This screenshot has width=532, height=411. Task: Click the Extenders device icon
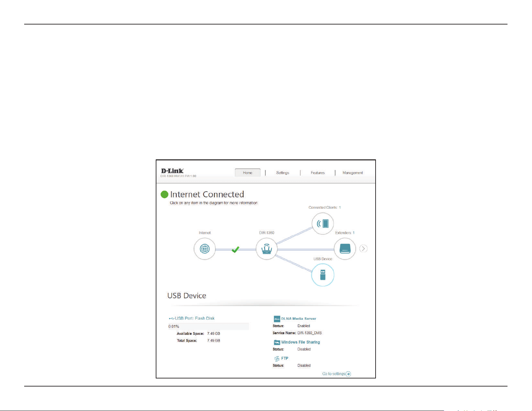[345, 249]
